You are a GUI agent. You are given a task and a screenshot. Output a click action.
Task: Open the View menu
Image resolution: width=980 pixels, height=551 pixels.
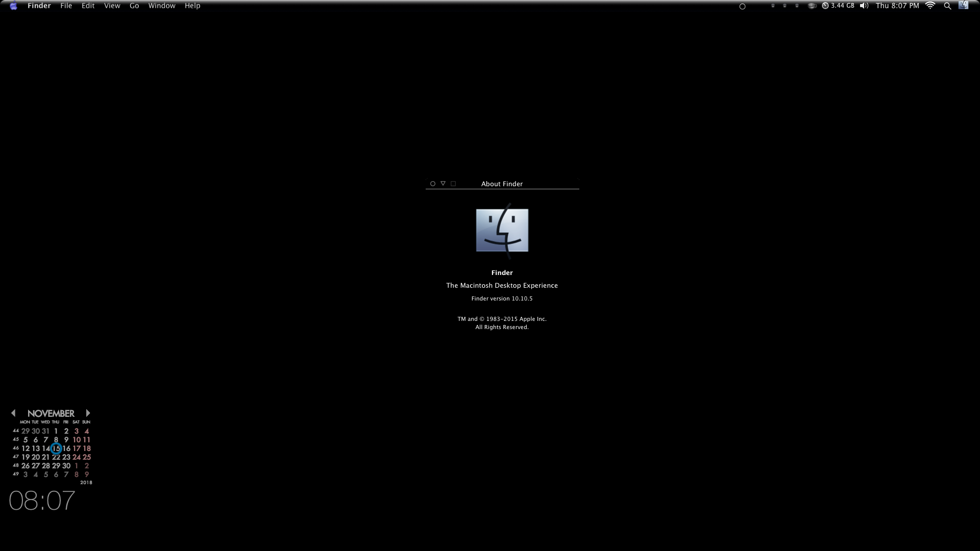tap(112, 6)
